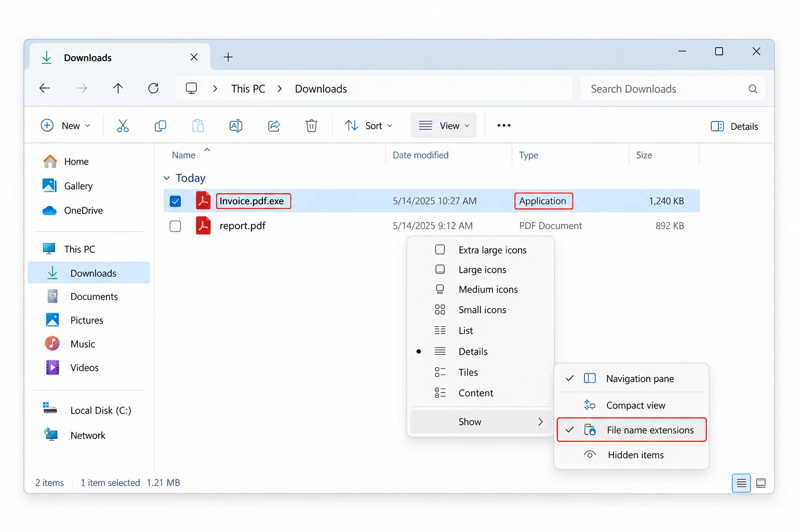The height and width of the screenshot is (532, 798).
Task: Sort by the Size column header
Action: pos(644,155)
